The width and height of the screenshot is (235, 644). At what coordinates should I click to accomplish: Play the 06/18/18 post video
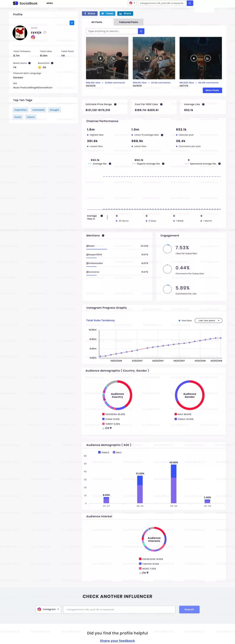147,58
